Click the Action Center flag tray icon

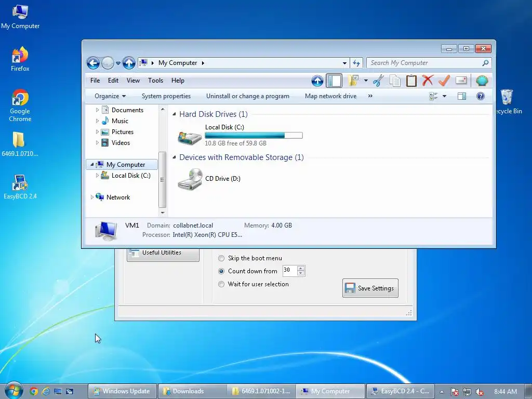pos(454,392)
